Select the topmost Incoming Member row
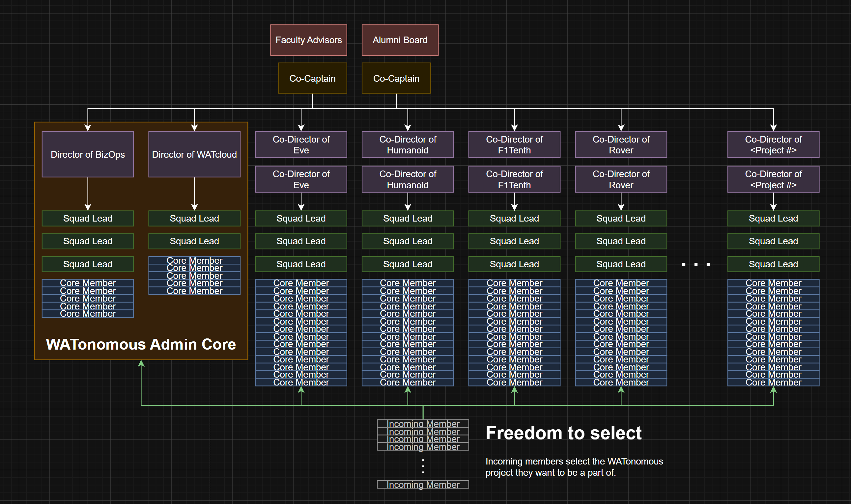The width and height of the screenshot is (851, 504). [423, 424]
